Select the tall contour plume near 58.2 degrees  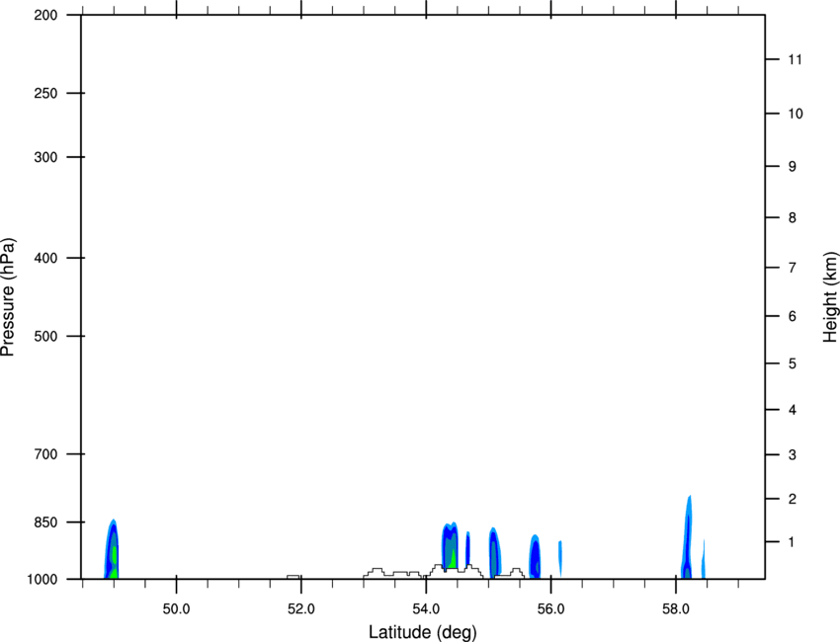pos(687,537)
